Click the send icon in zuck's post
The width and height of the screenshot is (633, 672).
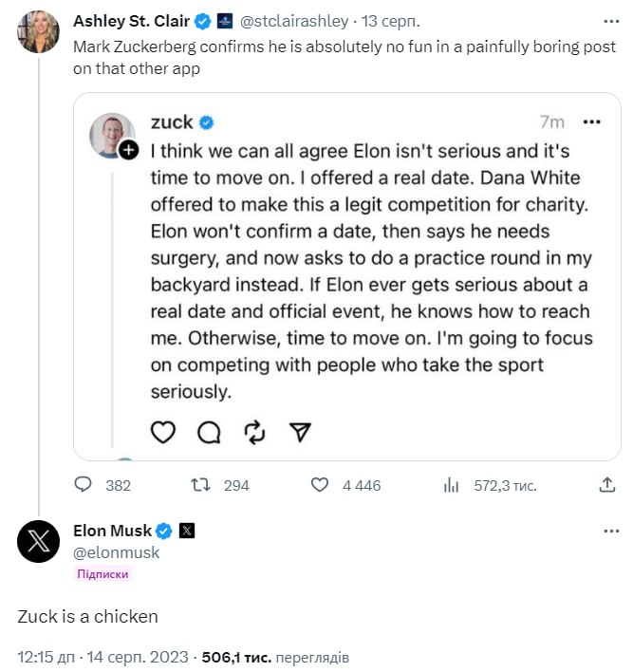coord(300,433)
